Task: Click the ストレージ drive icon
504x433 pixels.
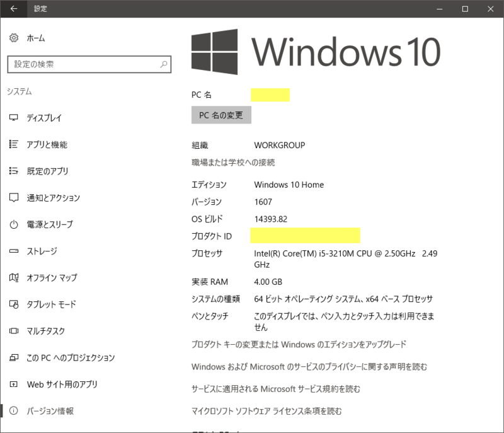Action: (x=13, y=251)
